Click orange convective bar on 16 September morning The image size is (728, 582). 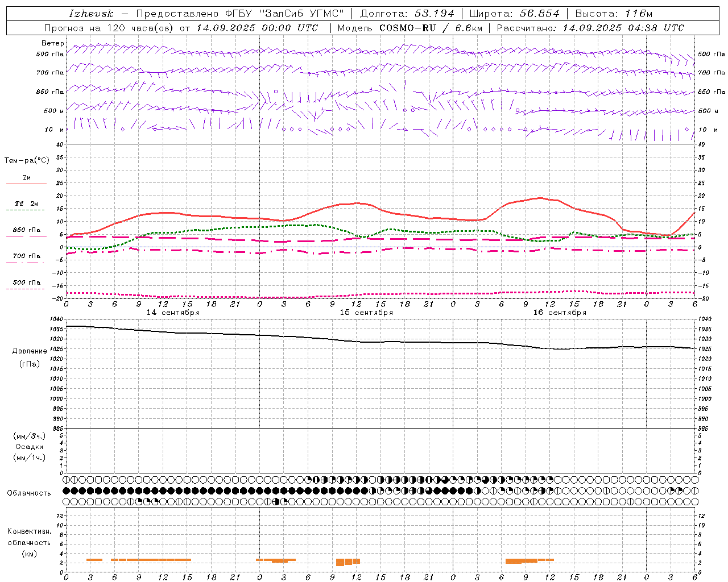tap(529, 560)
